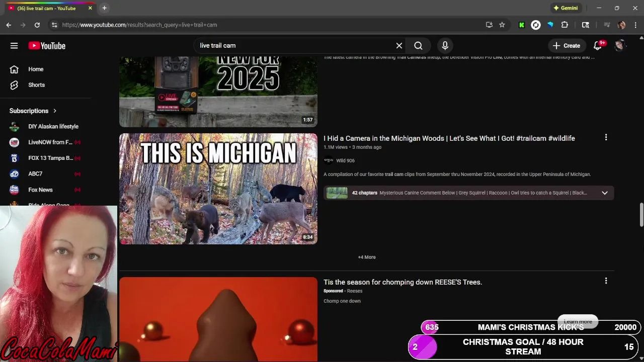Select the live trail cam browser tab
Viewport: 644px width, 362px height.
point(49,8)
